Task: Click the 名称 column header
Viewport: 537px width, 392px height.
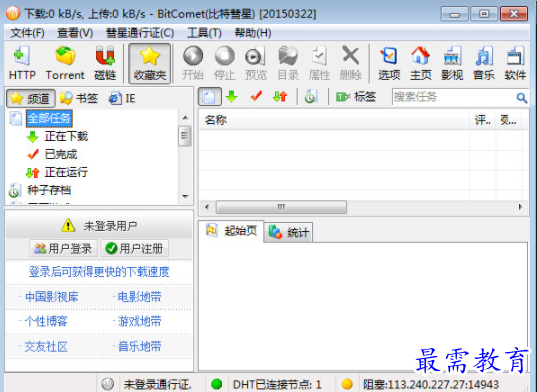Action: pos(334,120)
